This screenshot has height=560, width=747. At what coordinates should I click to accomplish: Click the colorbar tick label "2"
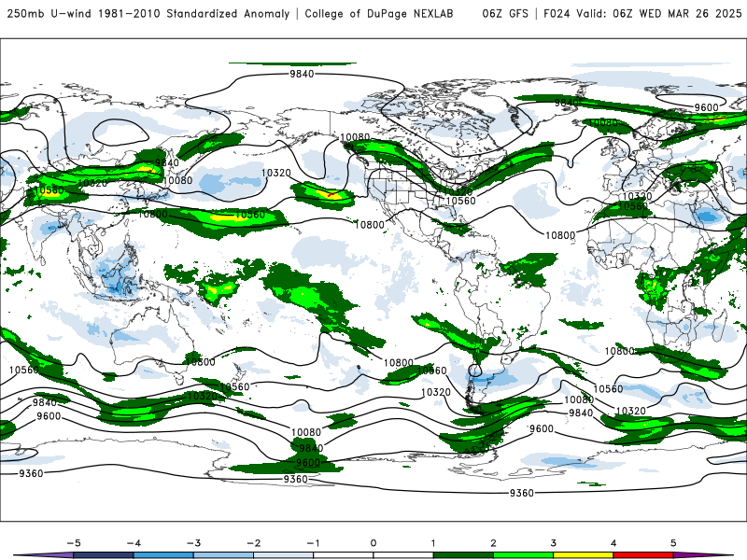[x=493, y=543]
